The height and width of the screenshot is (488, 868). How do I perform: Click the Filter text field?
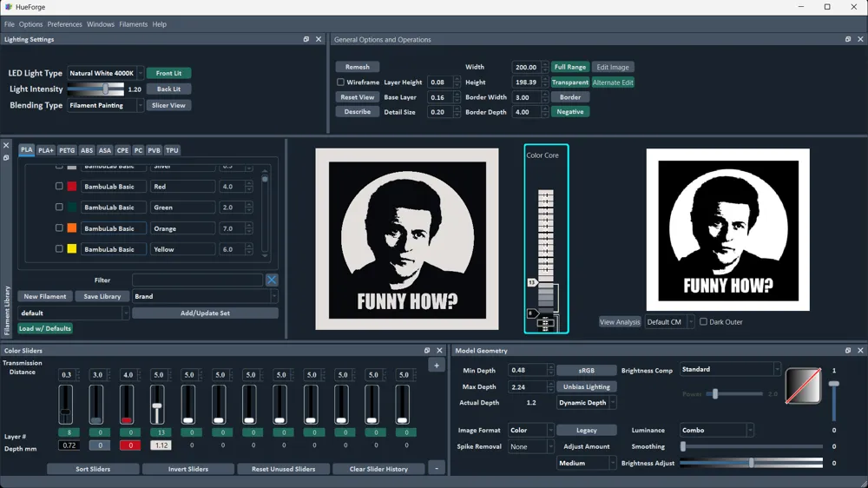[x=198, y=280]
